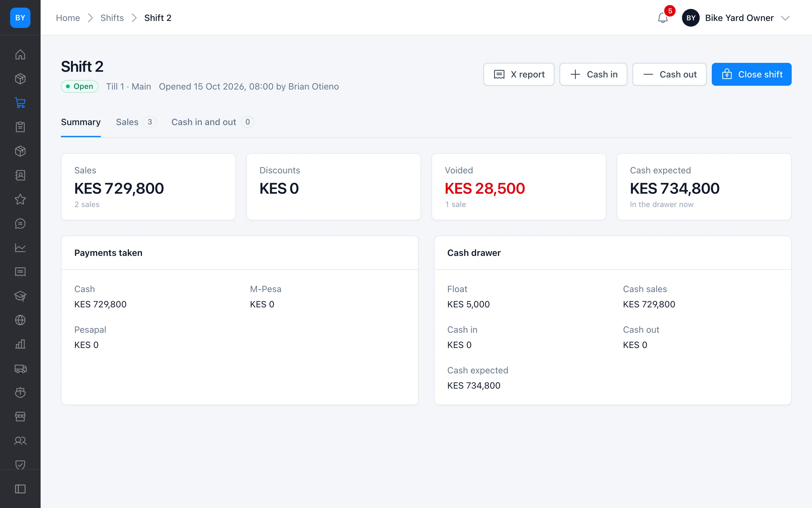Viewport: 812px width, 508px height.
Task: Click the Voided KES 28,500 amount
Action: tap(485, 189)
